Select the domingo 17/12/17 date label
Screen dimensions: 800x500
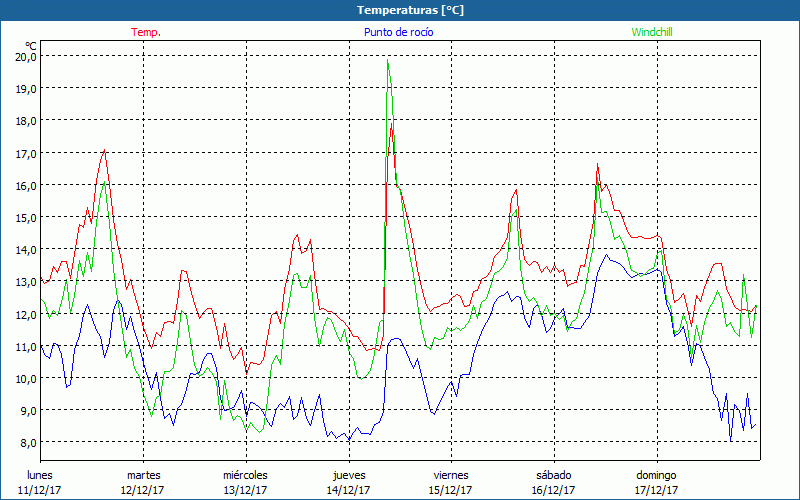(656, 482)
